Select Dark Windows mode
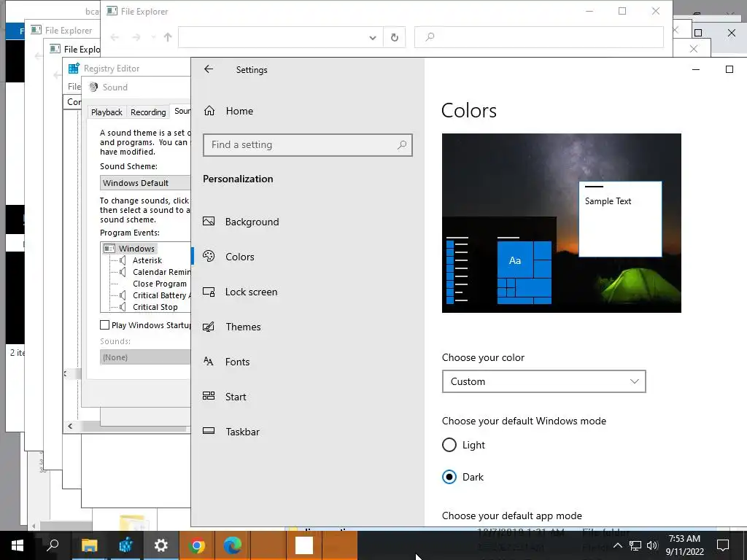 click(449, 477)
